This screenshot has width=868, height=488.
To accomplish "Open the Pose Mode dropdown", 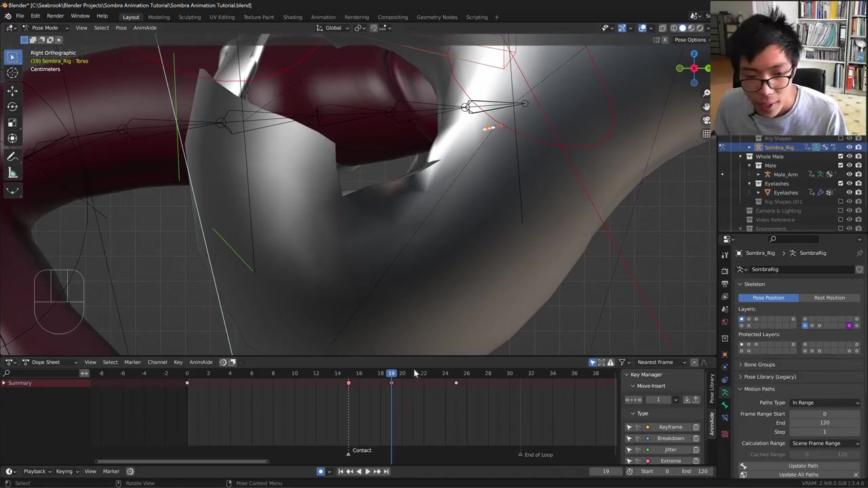I will 45,28.
